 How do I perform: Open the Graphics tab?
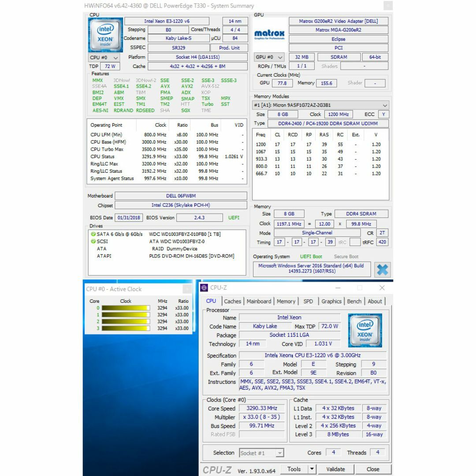331,301
